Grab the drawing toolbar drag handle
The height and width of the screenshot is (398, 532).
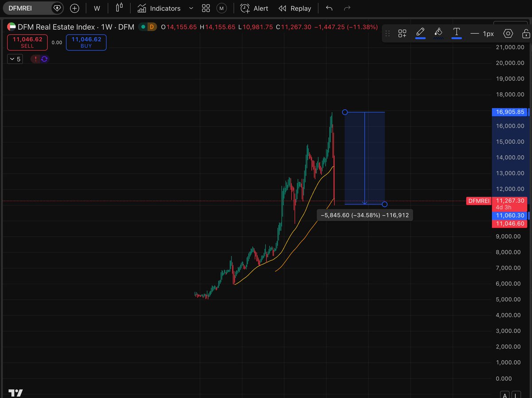coord(387,33)
